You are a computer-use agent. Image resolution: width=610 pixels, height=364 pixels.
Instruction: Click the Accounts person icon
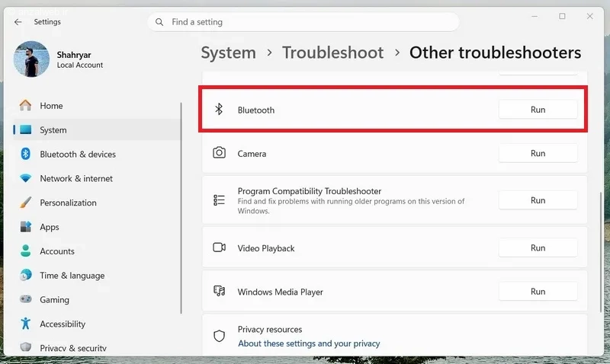26,251
